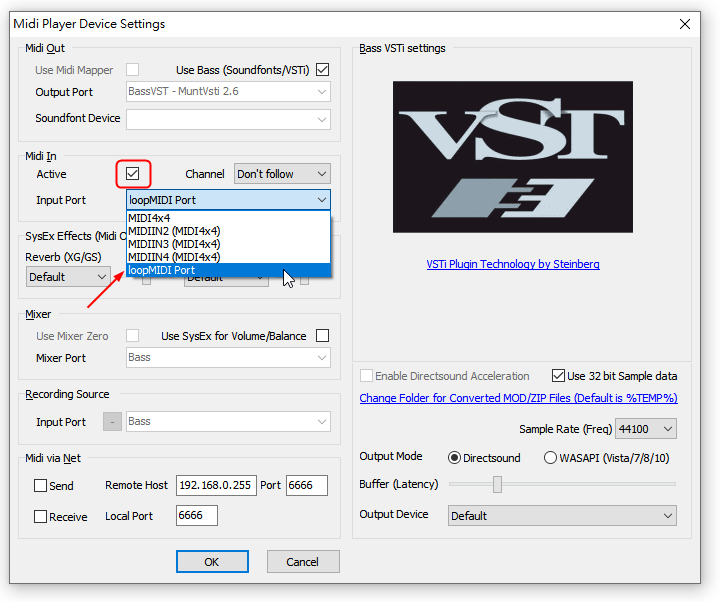This screenshot has height=602, width=720.
Task: Select Directsound output mode
Action: click(x=454, y=458)
